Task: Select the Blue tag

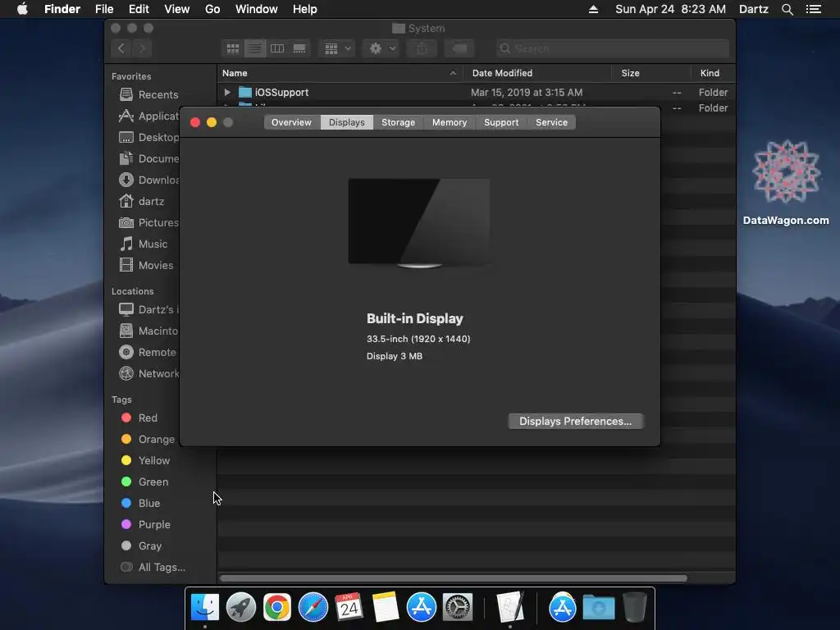Action: coord(140,504)
